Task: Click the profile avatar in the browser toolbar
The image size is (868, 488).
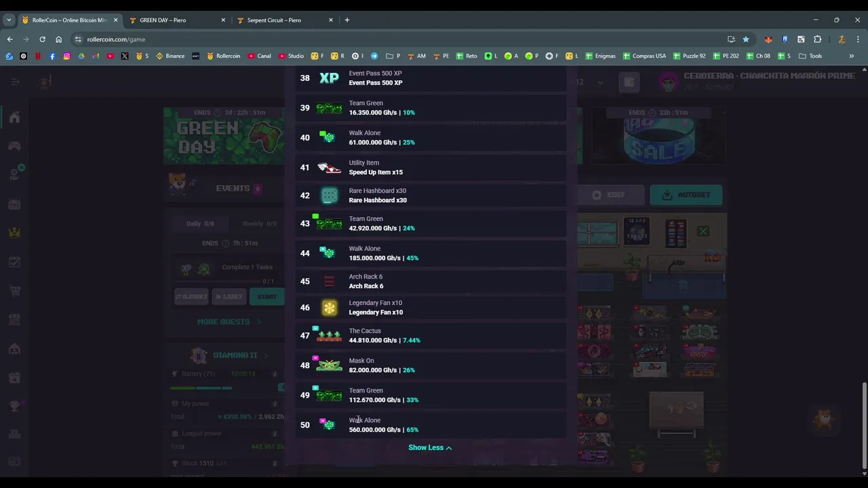Action: point(842,39)
